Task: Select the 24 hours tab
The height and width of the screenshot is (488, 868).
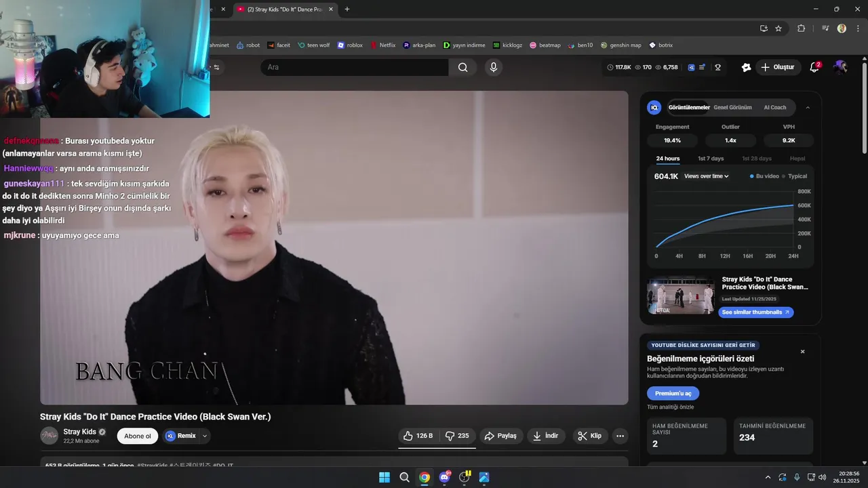Action: pyautogui.click(x=667, y=159)
